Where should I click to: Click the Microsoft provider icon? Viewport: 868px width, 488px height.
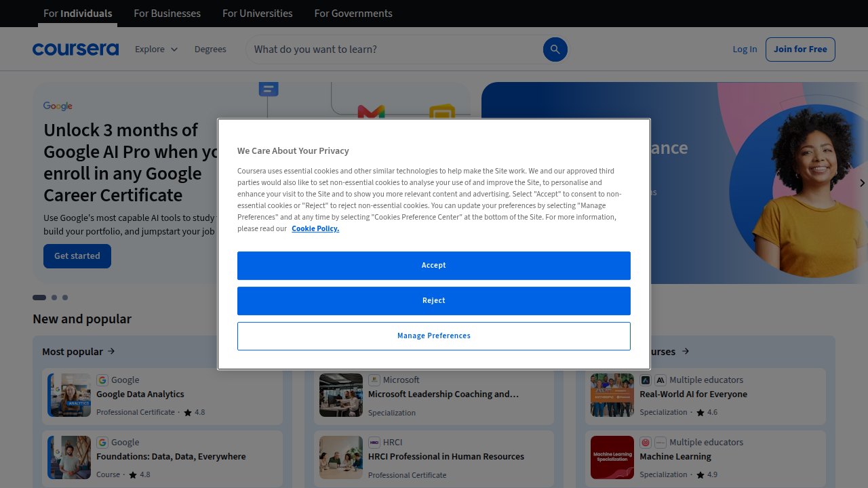374,380
